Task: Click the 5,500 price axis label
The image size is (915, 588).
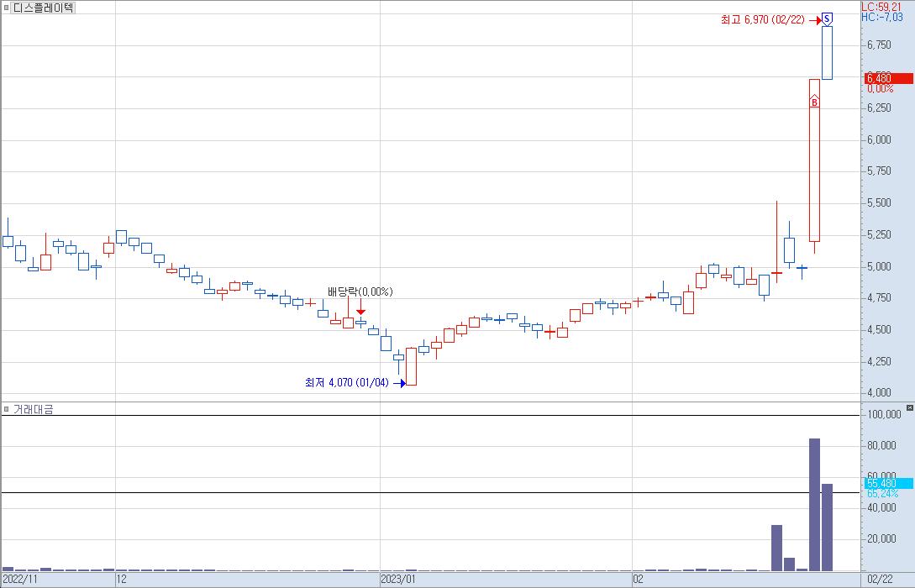Action: 879,203
